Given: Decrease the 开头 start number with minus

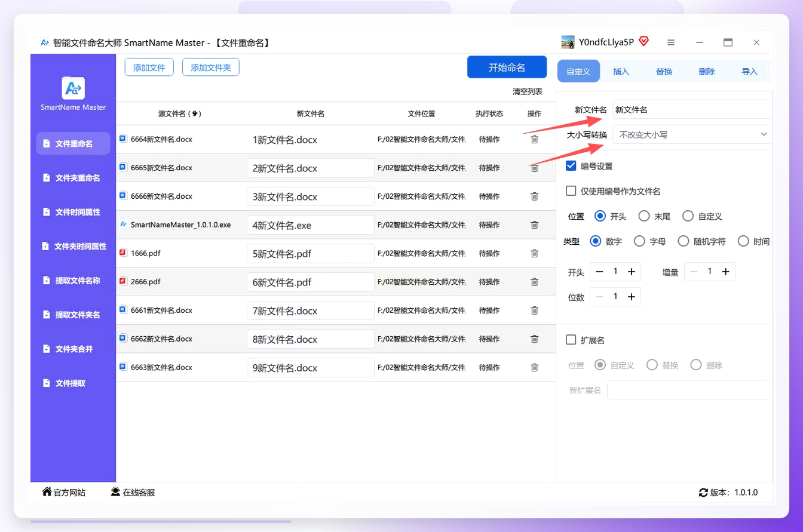Looking at the screenshot, I should (x=599, y=272).
